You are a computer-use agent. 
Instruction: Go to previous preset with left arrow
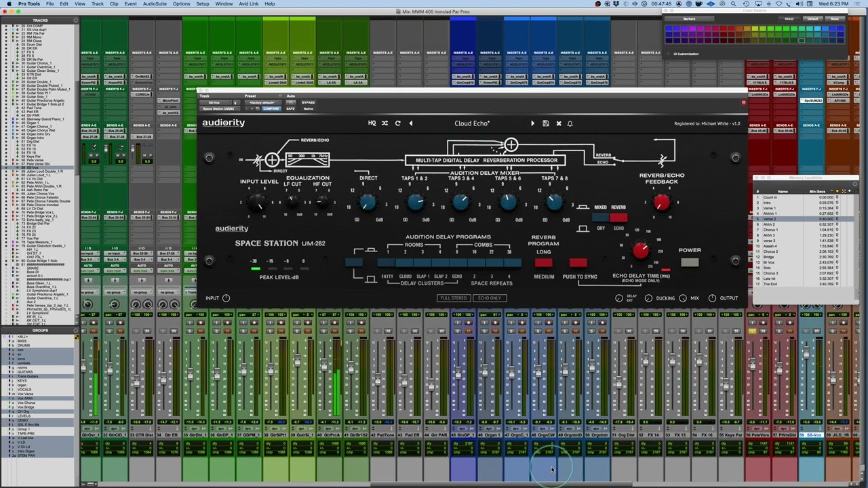tap(410, 123)
